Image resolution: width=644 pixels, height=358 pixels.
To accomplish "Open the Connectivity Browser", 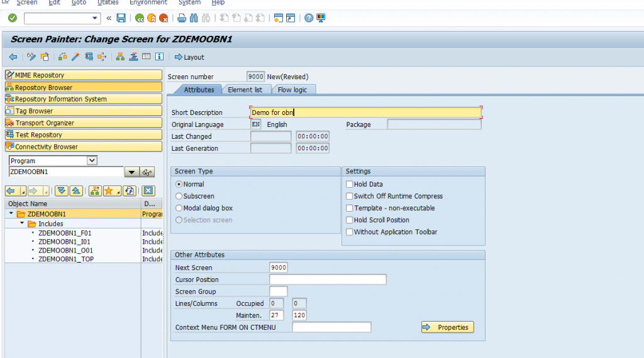I will click(x=84, y=146).
